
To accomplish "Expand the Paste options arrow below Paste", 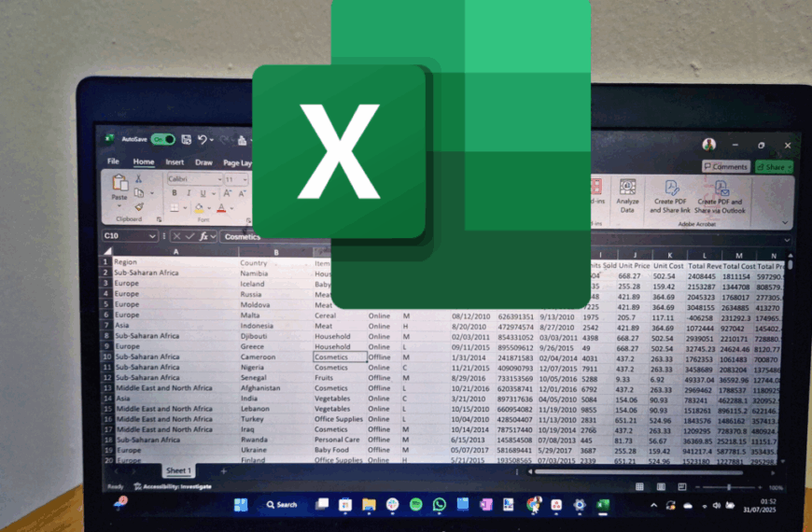I will pos(119,205).
